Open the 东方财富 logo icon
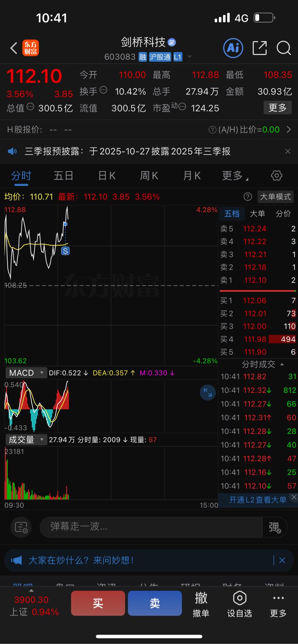The height and width of the screenshot is (644, 298). click(x=31, y=48)
